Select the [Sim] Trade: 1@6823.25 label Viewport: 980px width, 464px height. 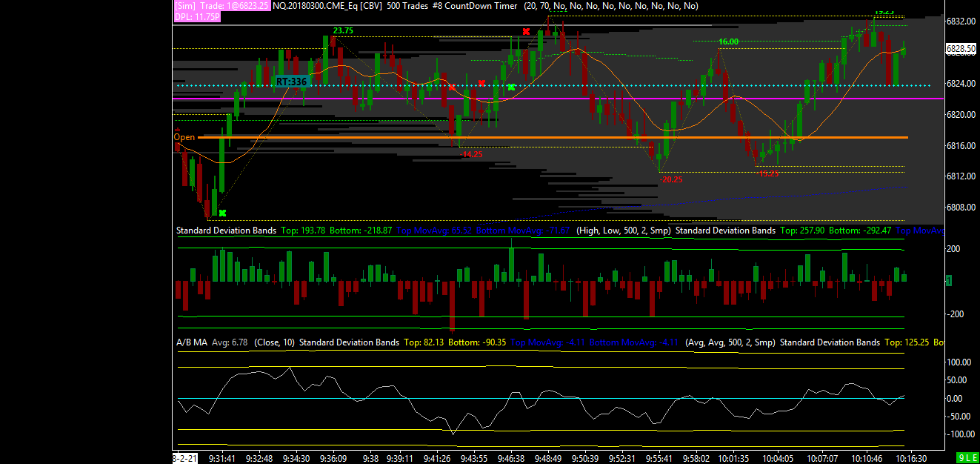(222, 5)
